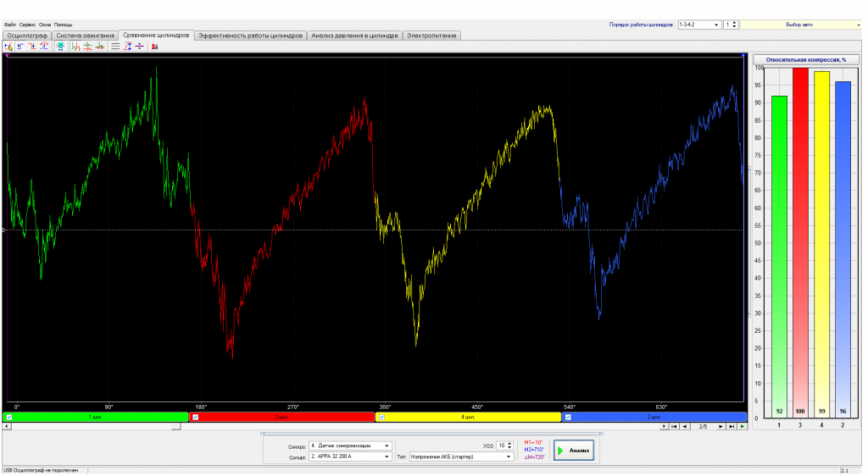868x476 pixels.
Task: Click the stepper next to firing order
Action: pyautogui.click(x=735, y=25)
